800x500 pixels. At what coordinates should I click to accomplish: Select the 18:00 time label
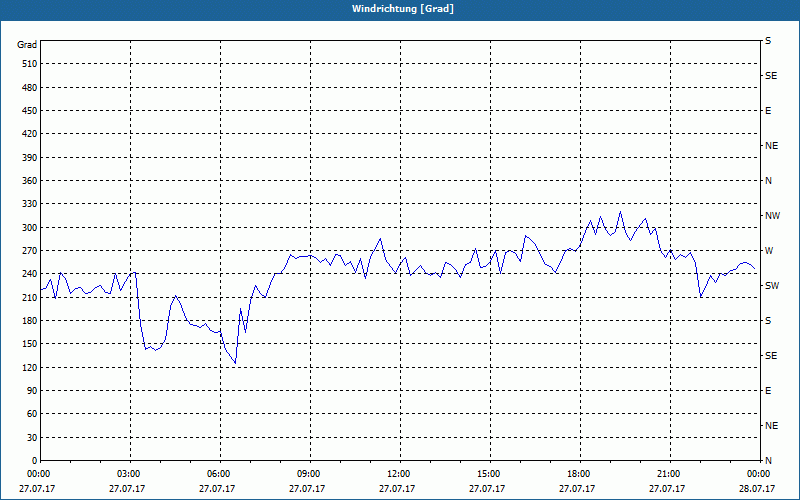point(579,474)
